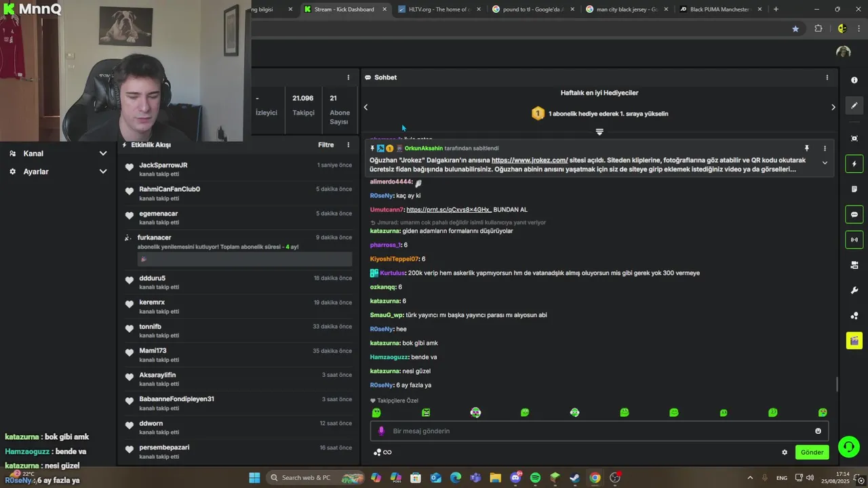Open Etkinlik Akışı three-dot menu
This screenshot has height=488, width=868.
click(x=349, y=144)
